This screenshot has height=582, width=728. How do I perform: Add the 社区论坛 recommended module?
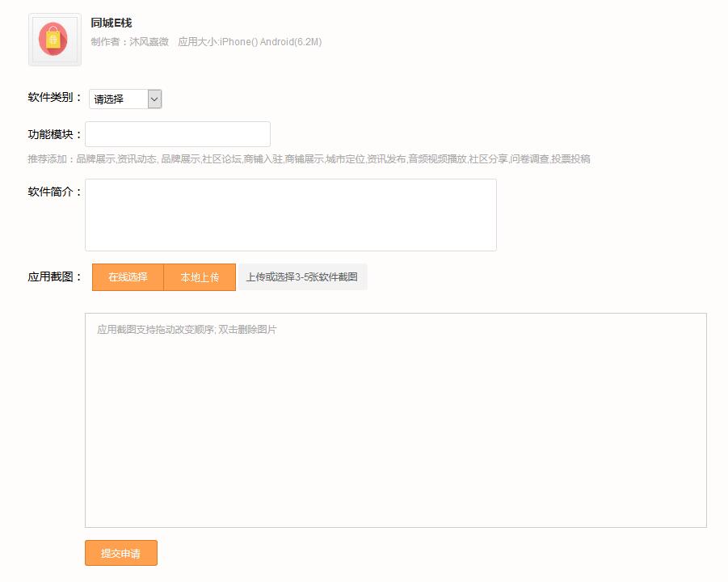[x=221, y=159]
